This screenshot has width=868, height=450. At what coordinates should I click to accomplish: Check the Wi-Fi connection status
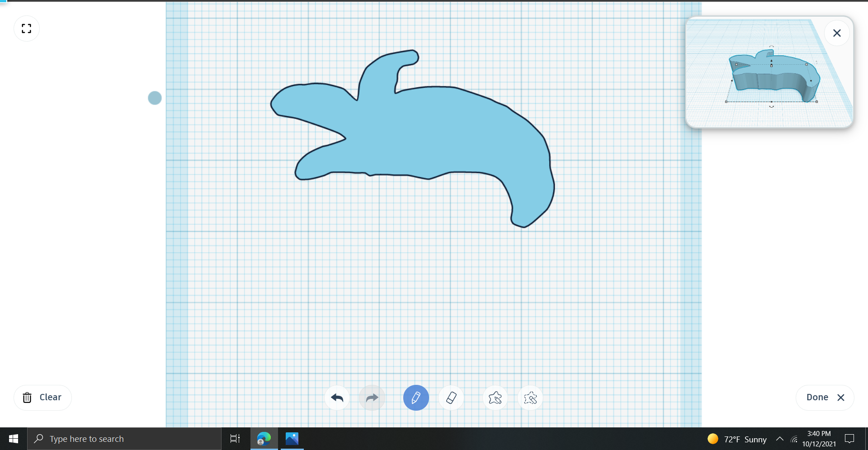(x=795, y=438)
